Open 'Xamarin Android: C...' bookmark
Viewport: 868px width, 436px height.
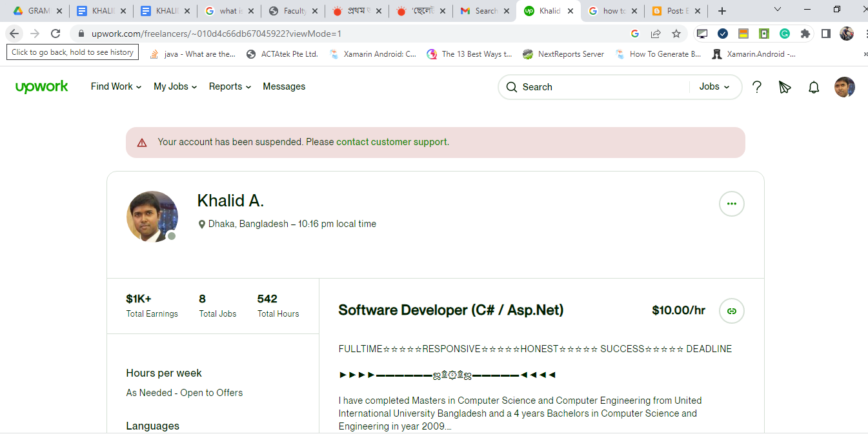click(x=373, y=54)
